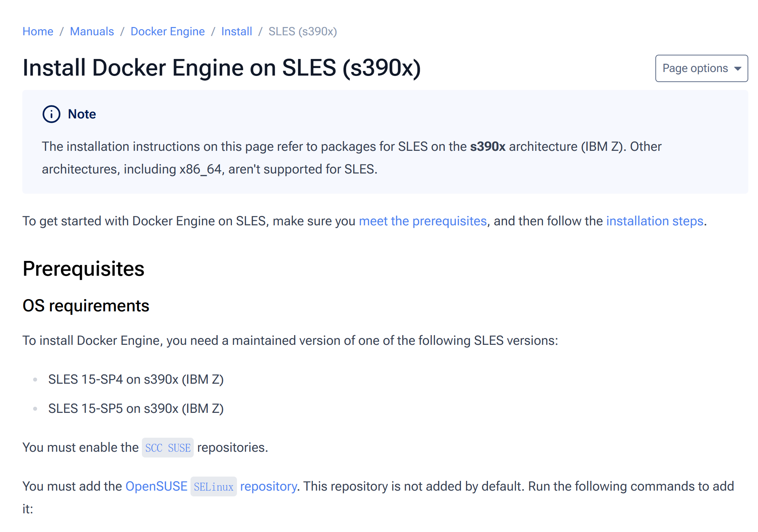
Task: Click the OS requirements heading
Action: 86,306
